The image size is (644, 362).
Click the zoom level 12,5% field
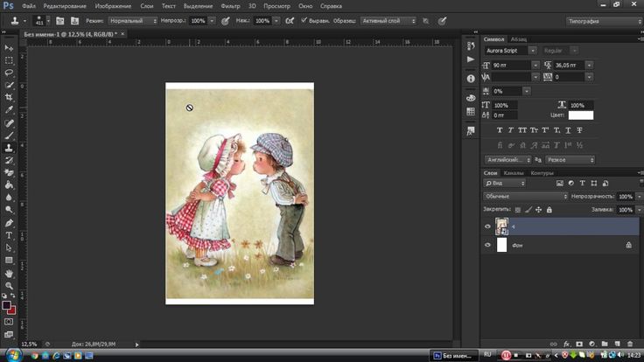(29, 344)
